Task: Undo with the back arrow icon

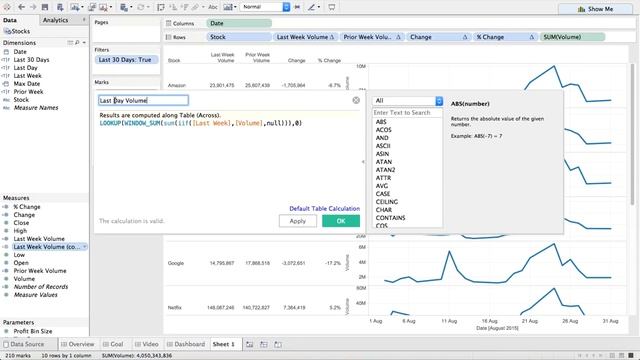Action: click(x=21, y=7)
